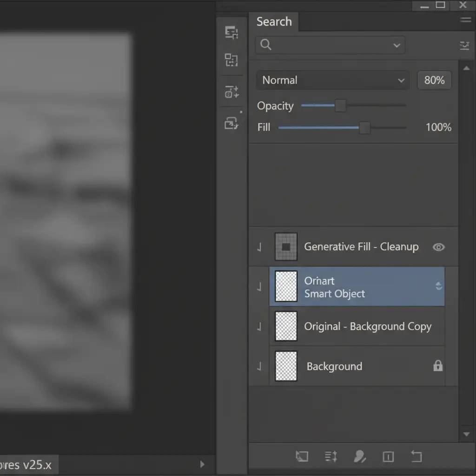Open the Normal blend mode dropdown
Image resolution: width=476 pixels, height=476 pixels.
pyautogui.click(x=333, y=80)
